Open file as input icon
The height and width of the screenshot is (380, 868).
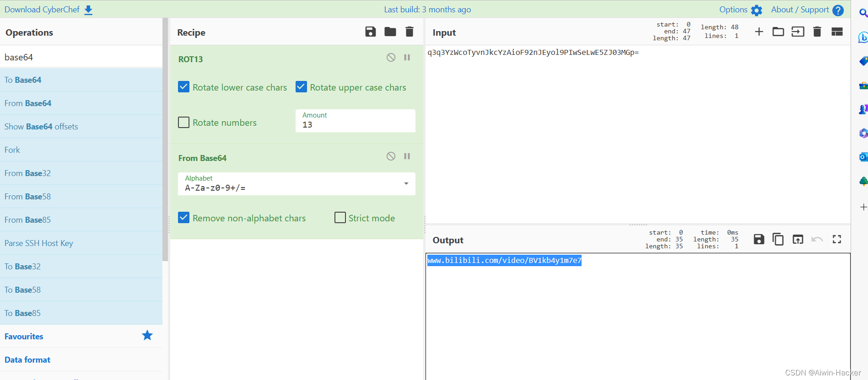pos(798,32)
